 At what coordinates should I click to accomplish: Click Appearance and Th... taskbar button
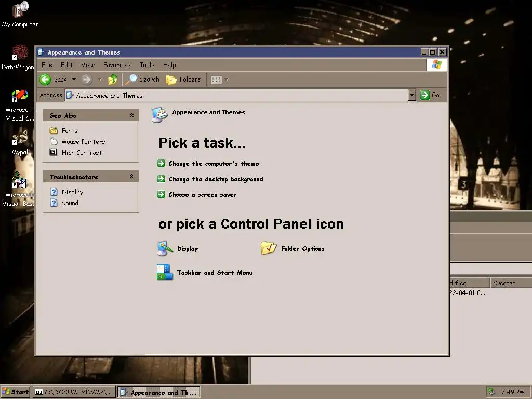tap(159, 392)
